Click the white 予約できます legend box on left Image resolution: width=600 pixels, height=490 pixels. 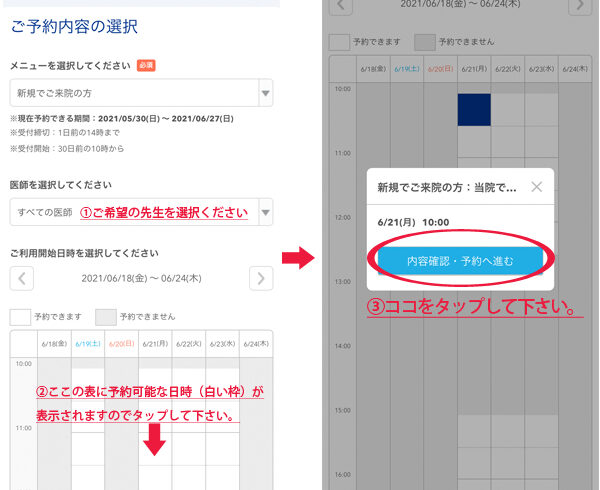tap(20, 317)
